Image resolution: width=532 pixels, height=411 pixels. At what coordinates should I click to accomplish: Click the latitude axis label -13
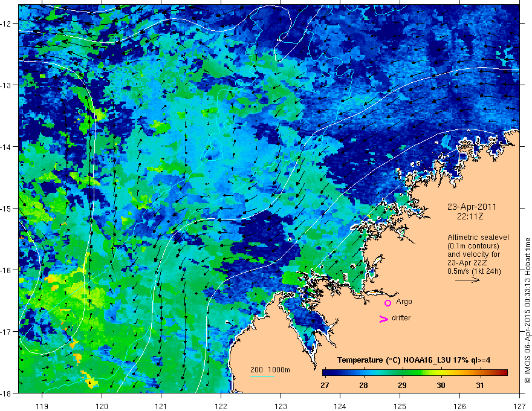point(6,85)
